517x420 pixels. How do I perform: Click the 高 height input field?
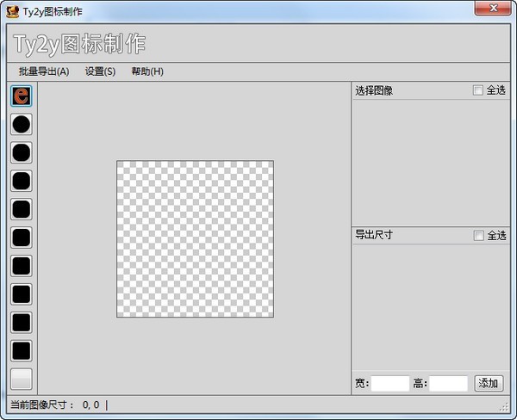(448, 384)
